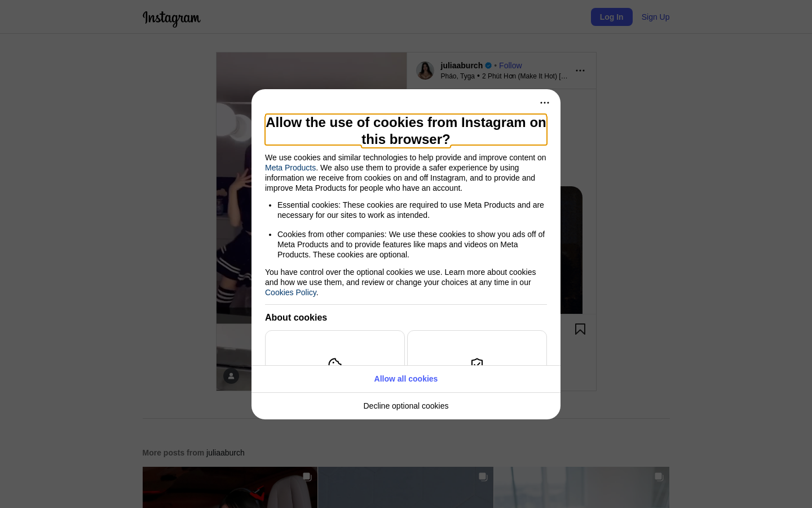Open the middle thumbnail in More posts
The image size is (812, 508).
point(406,488)
